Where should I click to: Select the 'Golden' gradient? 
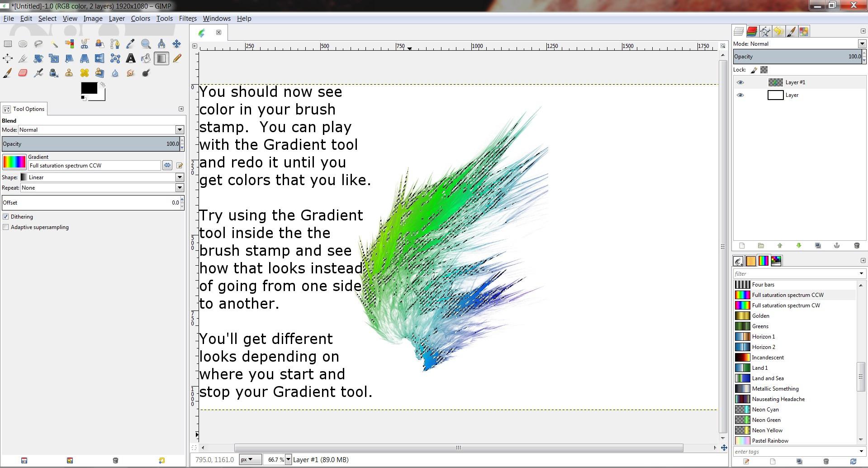pos(795,316)
